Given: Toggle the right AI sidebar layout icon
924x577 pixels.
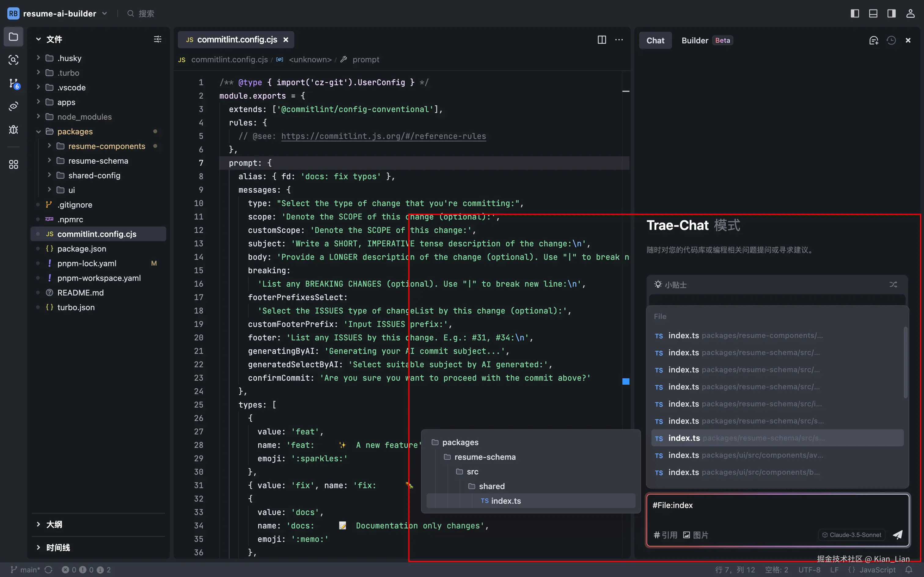Looking at the screenshot, I should point(892,14).
